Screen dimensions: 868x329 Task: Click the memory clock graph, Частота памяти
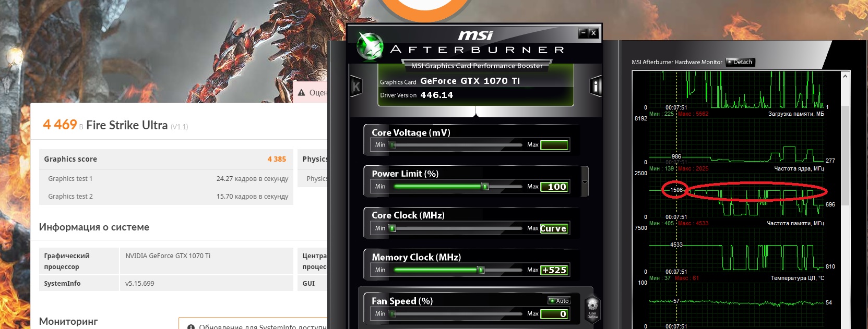738,250
